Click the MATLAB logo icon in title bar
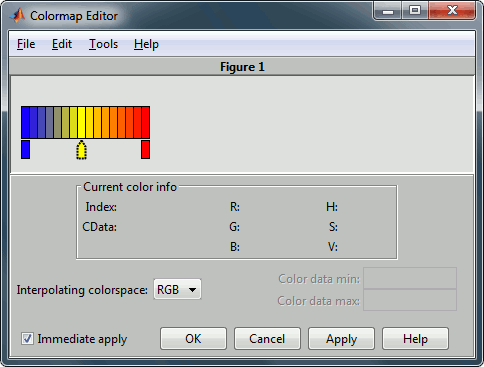Viewport: 484px width, 367px height. click(x=18, y=15)
